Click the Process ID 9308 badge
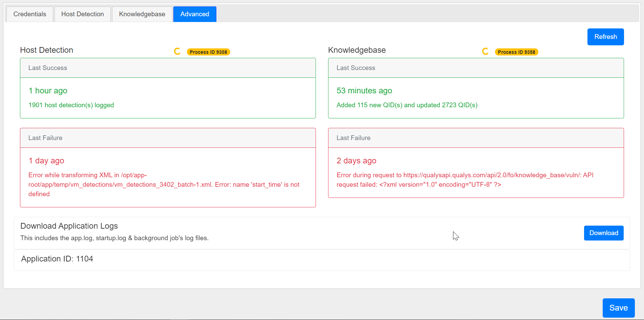 pos(209,52)
